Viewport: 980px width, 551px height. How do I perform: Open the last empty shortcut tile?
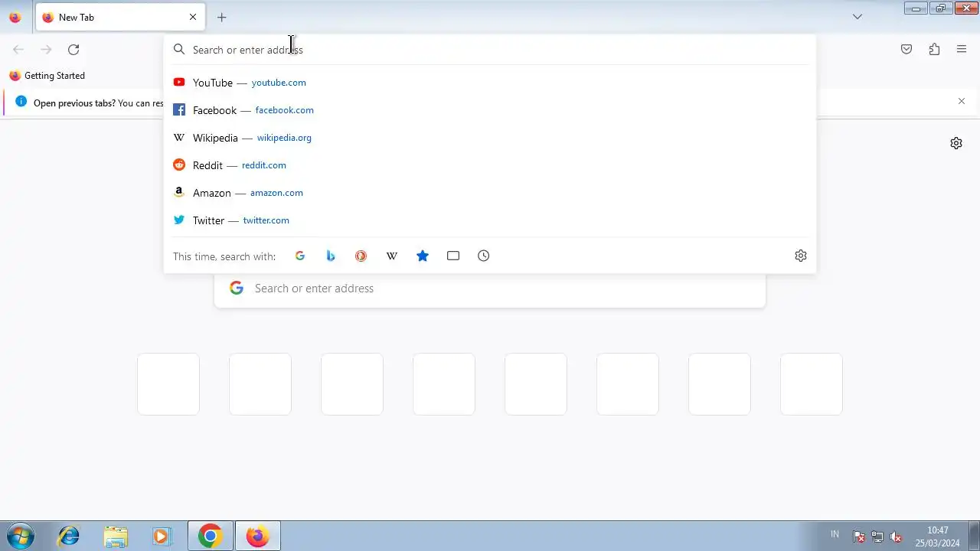click(812, 384)
